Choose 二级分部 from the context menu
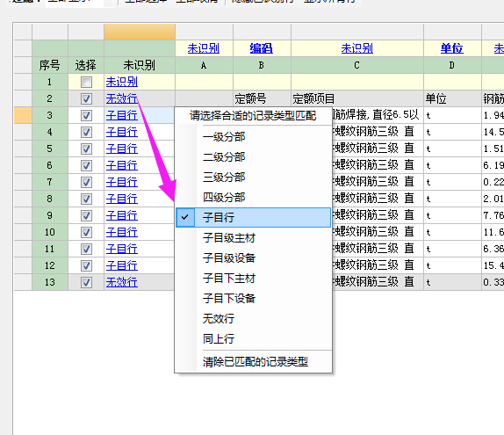 click(x=253, y=157)
